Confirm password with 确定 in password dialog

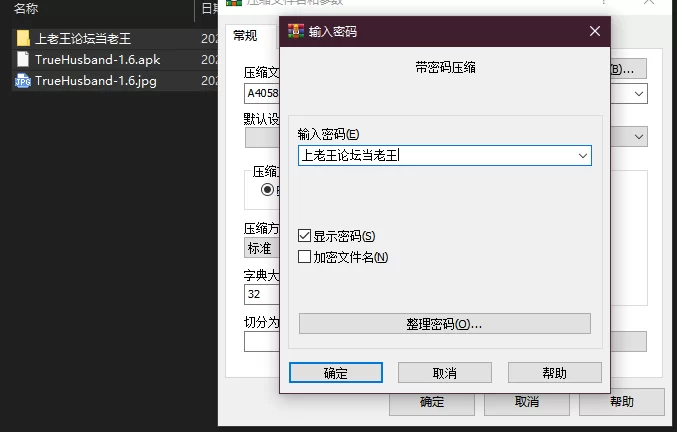coord(336,372)
